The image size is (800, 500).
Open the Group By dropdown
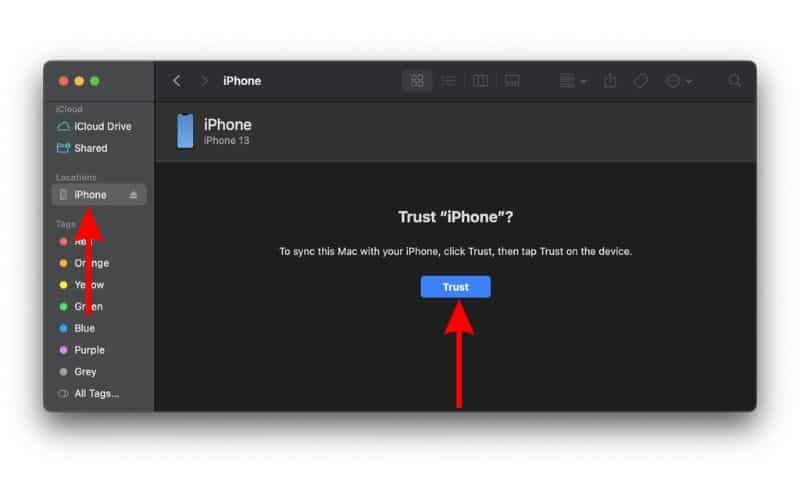[572, 81]
